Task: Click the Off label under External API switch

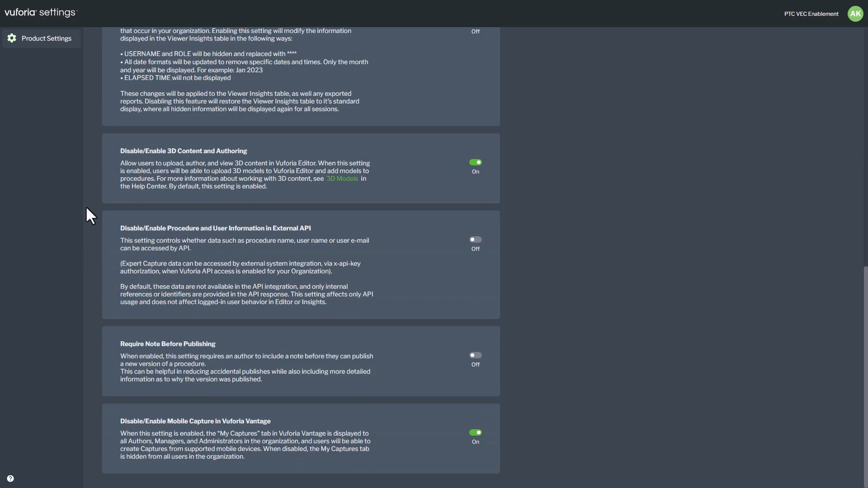Action: [476, 249]
